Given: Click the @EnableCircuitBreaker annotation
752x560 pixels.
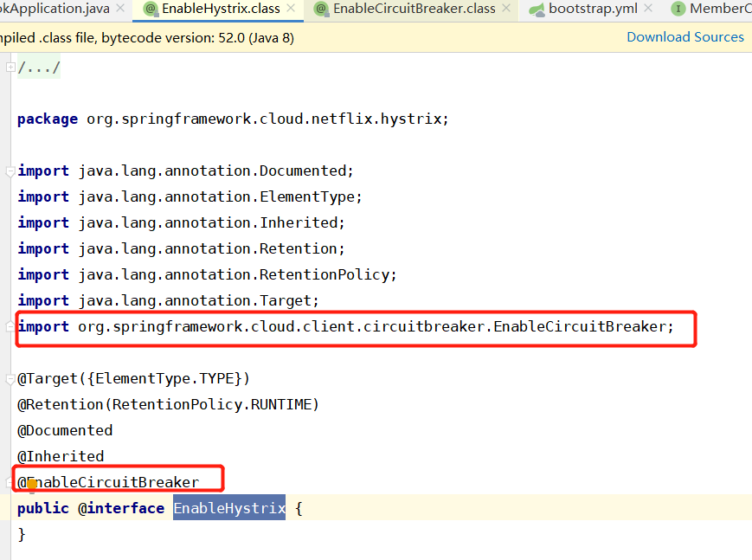Looking at the screenshot, I should click(x=108, y=482).
